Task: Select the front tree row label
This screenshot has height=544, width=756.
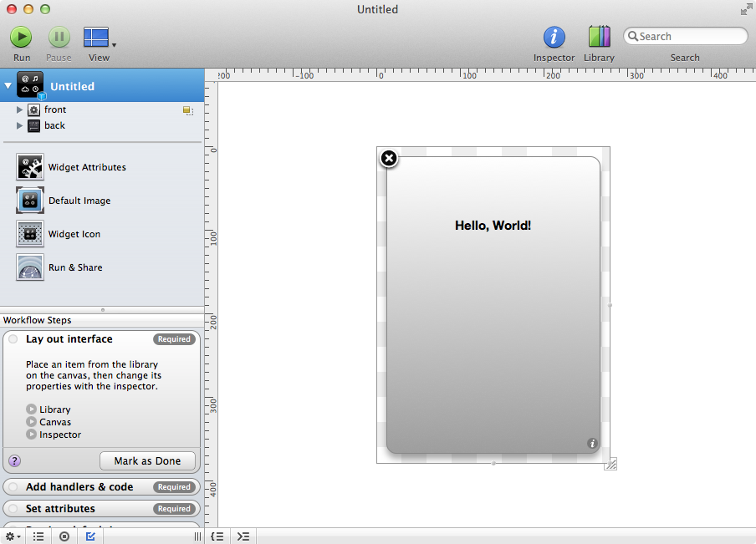Action: point(55,109)
